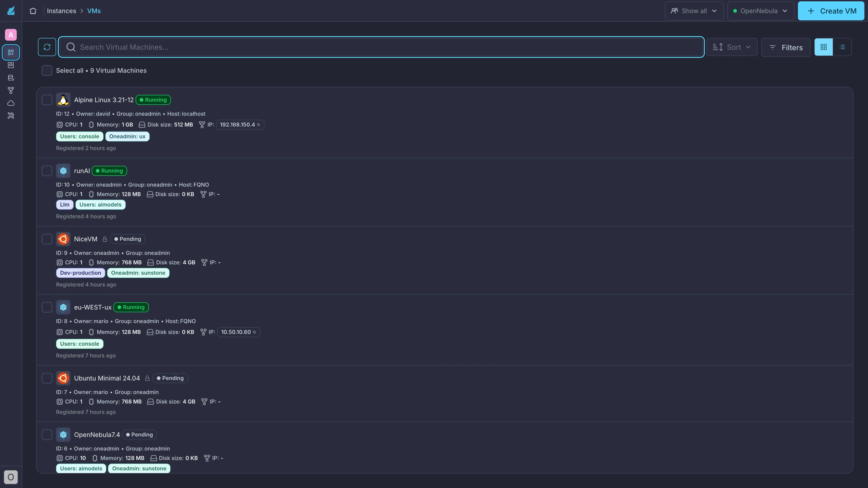868x488 pixels.
Task: Copy IP address 10.50.10.60
Action: tap(255, 332)
